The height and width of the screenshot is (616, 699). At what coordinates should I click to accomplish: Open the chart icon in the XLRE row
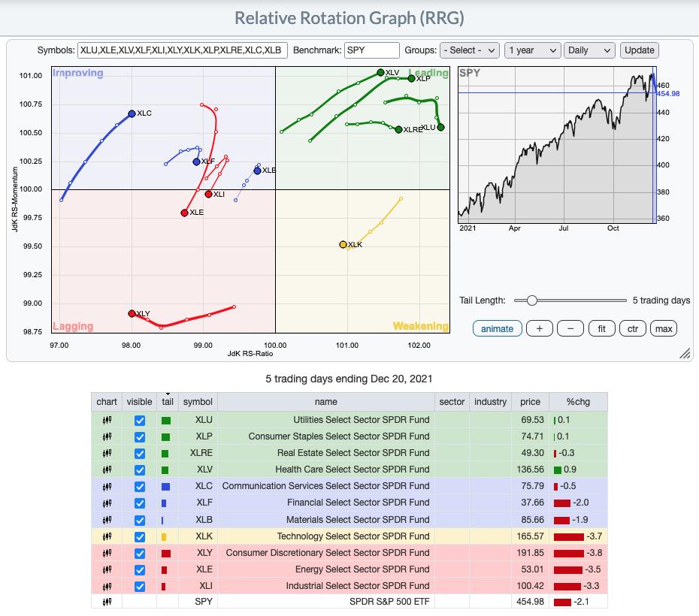pyautogui.click(x=107, y=453)
